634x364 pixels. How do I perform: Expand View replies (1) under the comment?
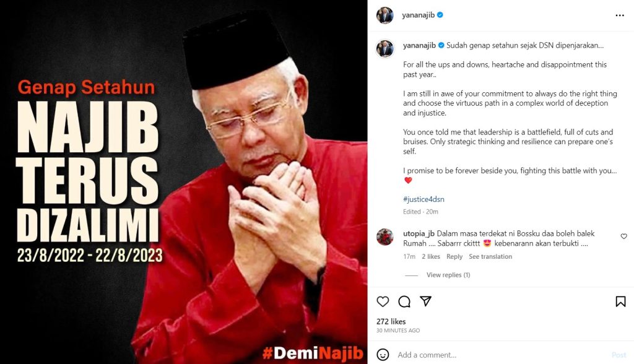pos(448,275)
